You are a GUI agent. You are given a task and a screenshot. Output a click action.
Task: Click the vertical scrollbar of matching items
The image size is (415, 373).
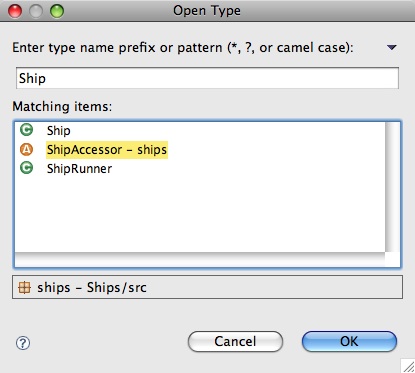tap(392, 187)
